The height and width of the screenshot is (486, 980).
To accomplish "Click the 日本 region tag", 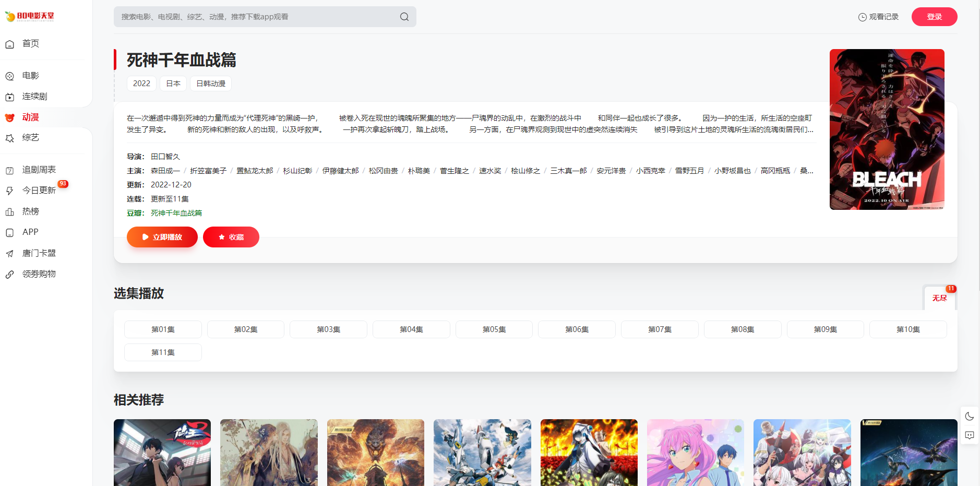I will click(x=173, y=84).
